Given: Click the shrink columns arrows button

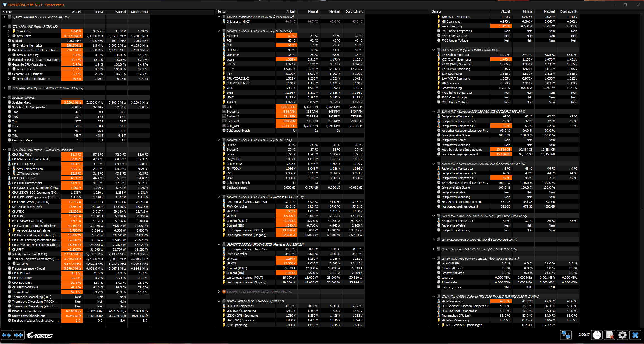Looking at the screenshot, I should coord(19,335).
